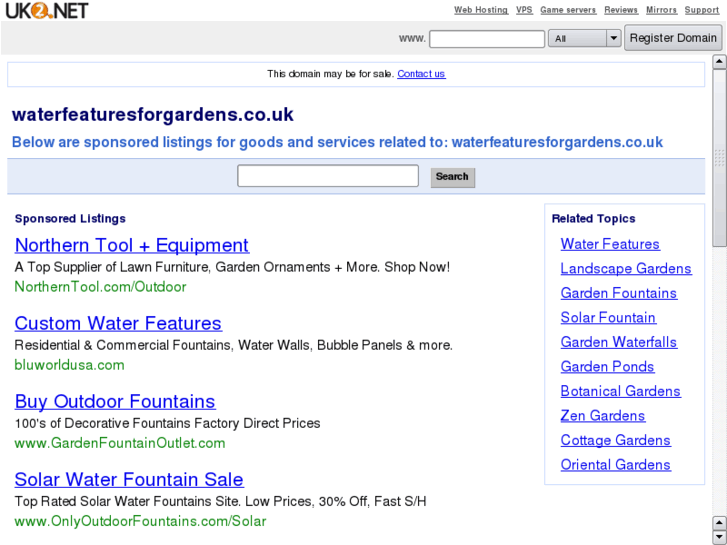Viewport: 727px width, 545px height.
Task: Click the Search button
Action: coord(453,178)
